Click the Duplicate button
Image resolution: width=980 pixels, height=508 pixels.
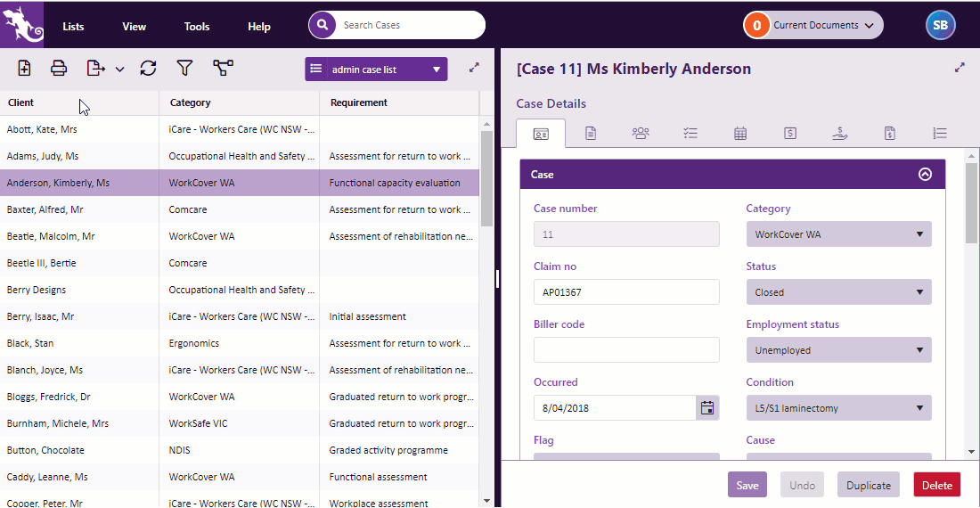868,485
